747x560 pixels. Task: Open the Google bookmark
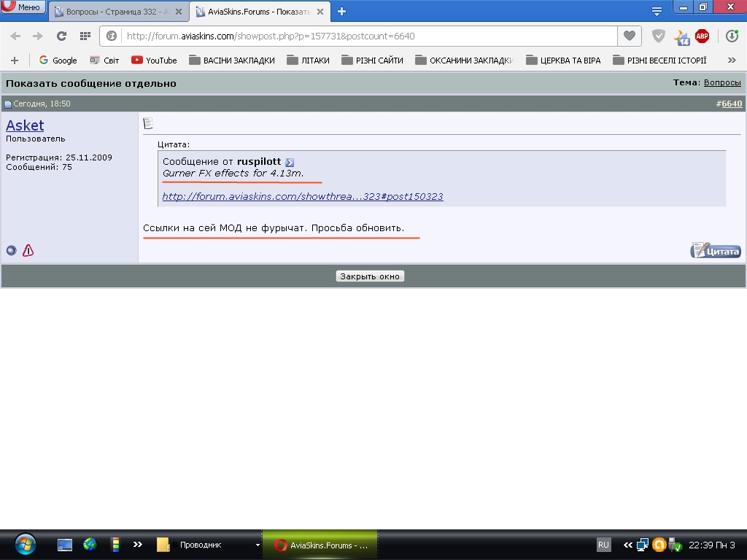click(58, 61)
